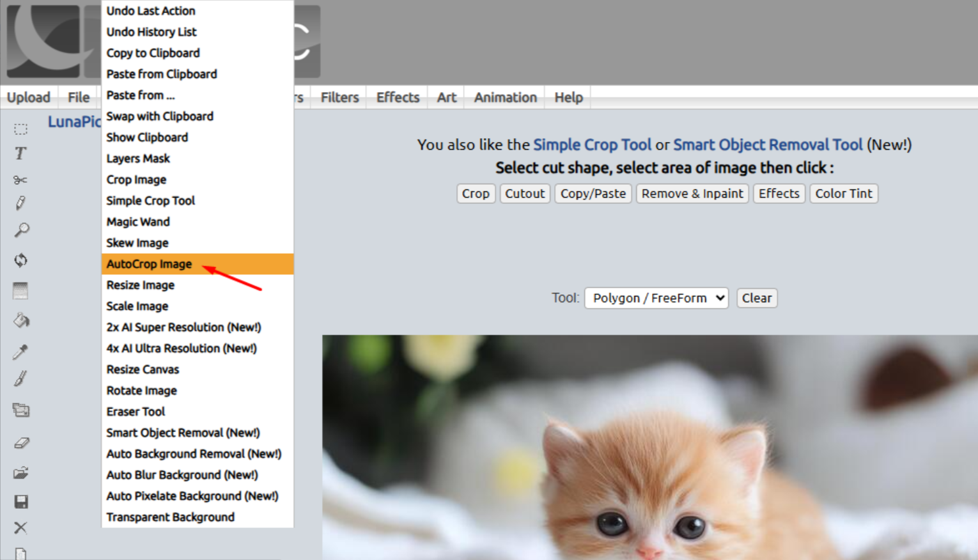The height and width of the screenshot is (560, 978).
Task: Select the eyedropper color picker tool
Action: coord(20,352)
